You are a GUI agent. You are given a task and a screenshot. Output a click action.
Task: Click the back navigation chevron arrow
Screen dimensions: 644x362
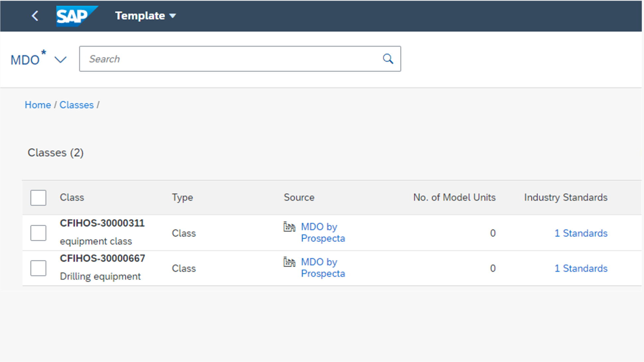(34, 16)
